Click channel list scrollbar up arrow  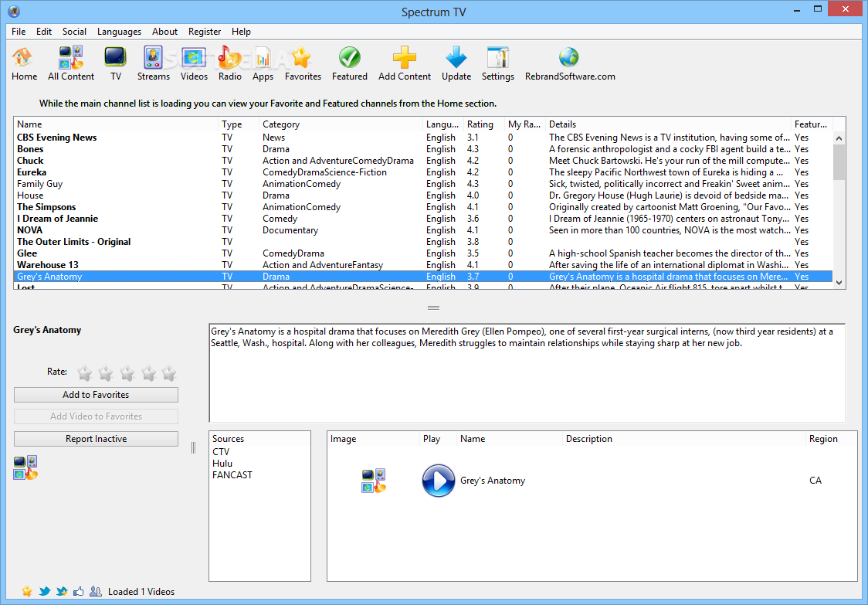tap(839, 138)
